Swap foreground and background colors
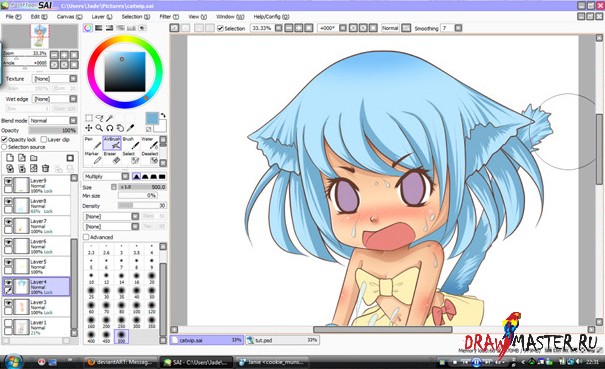This screenshot has height=369, width=605. tap(163, 115)
